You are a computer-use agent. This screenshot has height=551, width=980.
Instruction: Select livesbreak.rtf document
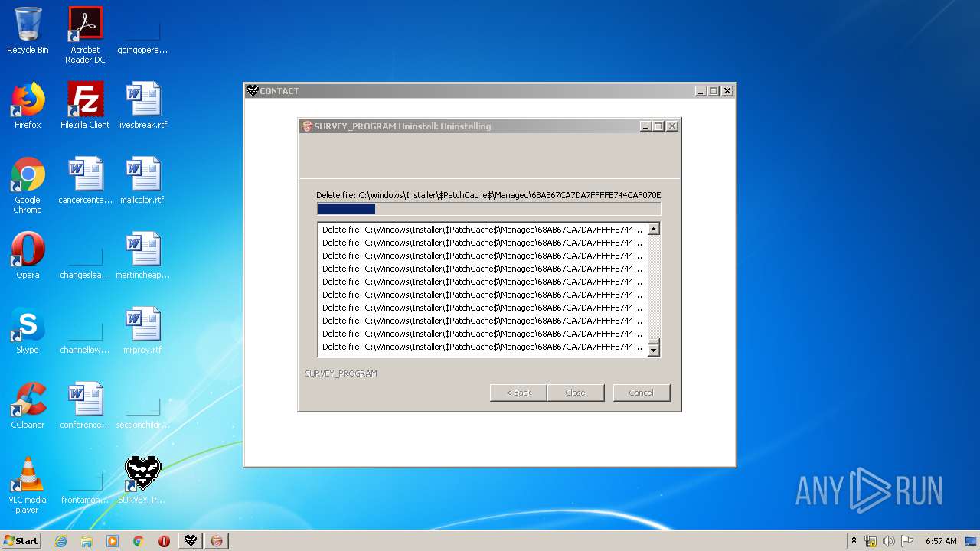(x=142, y=106)
